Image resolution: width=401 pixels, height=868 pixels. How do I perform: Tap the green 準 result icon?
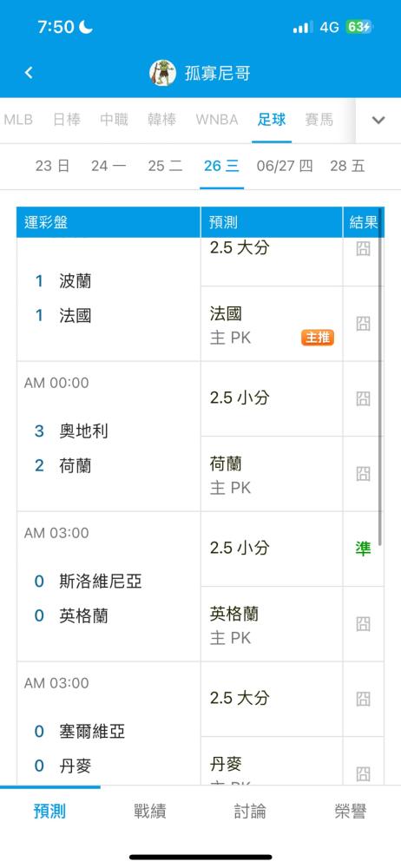pyautogui.click(x=363, y=549)
